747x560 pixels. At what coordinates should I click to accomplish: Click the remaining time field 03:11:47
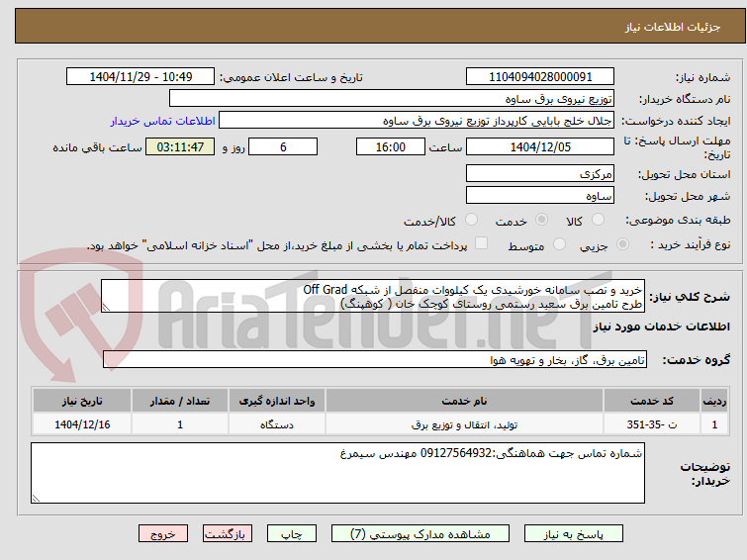(180, 146)
